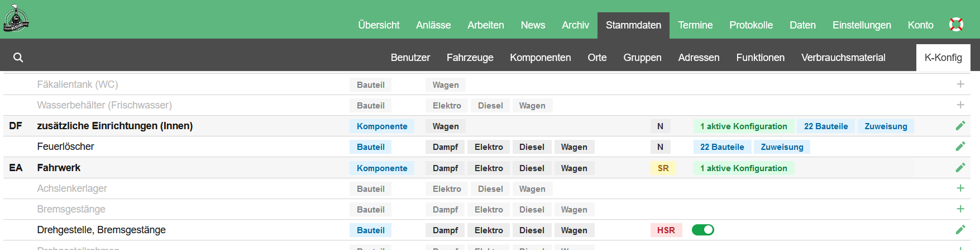Click Komponente tag in Fahrwerk row
Viewport: 980px width, 250px height.
point(382,168)
